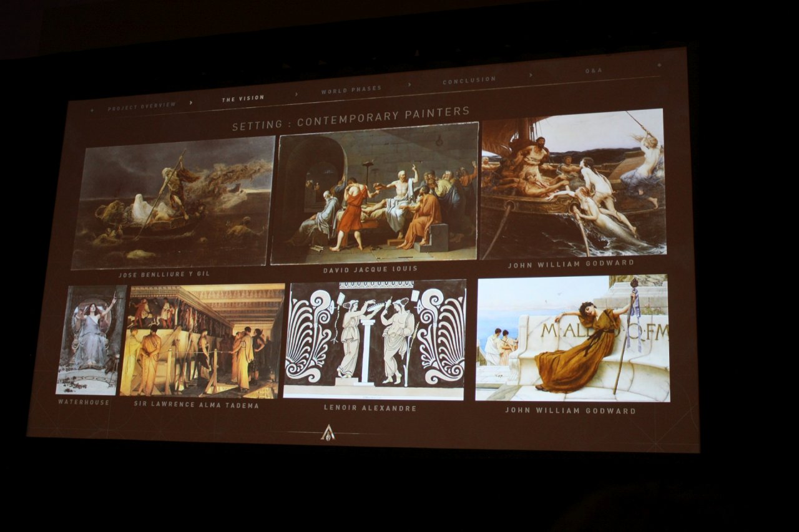Click the caption 'Lenoir Alexandre'
Image resolution: width=799 pixels, height=532 pixels.
[370, 409]
